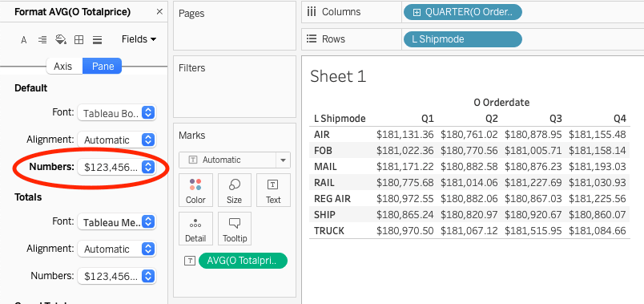Click the Size button on Marks card
Screen dimensions: 644x304
(234, 190)
